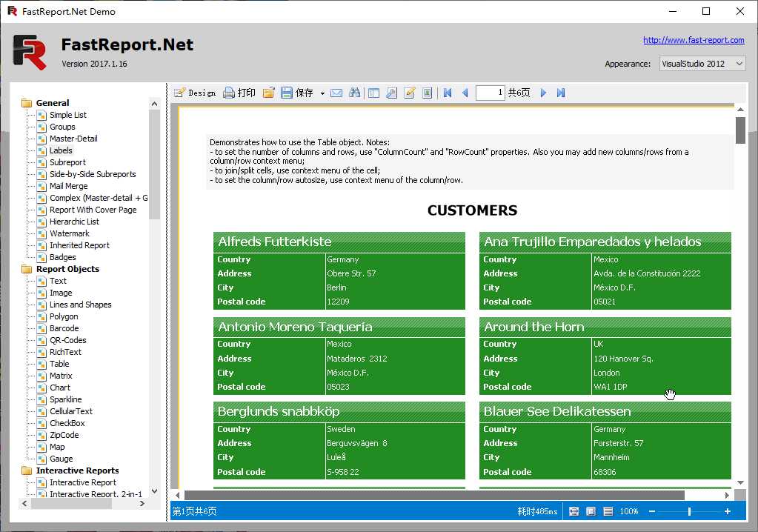Image resolution: width=758 pixels, height=532 pixels.
Task: Open the page setup icon
Action: pyautogui.click(x=391, y=93)
